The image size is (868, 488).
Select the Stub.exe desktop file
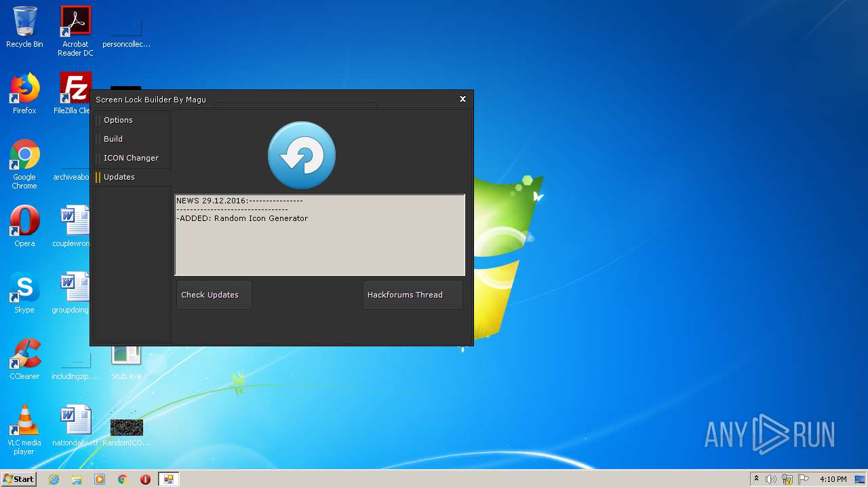point(126,363)
